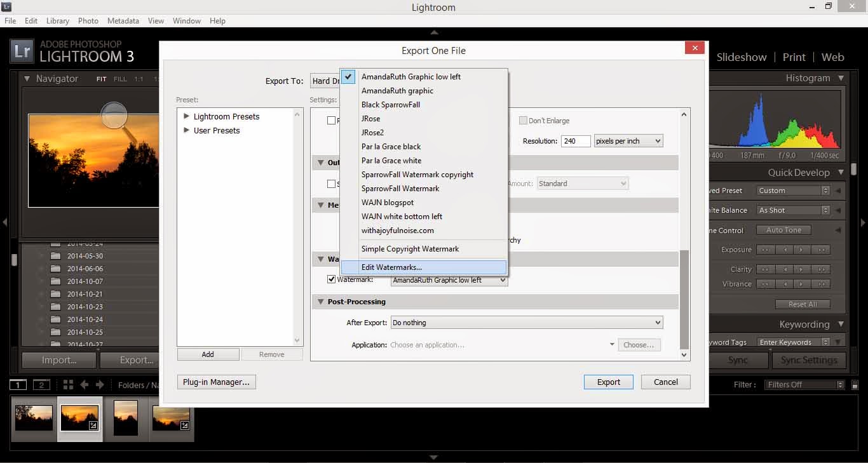Select the Par la Grace white watermark
Viewport: 868px width, 463px height.
point(391,161)
